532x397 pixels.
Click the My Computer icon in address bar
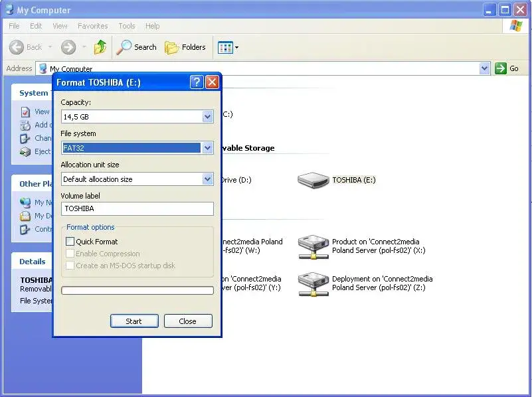point(43,68)
